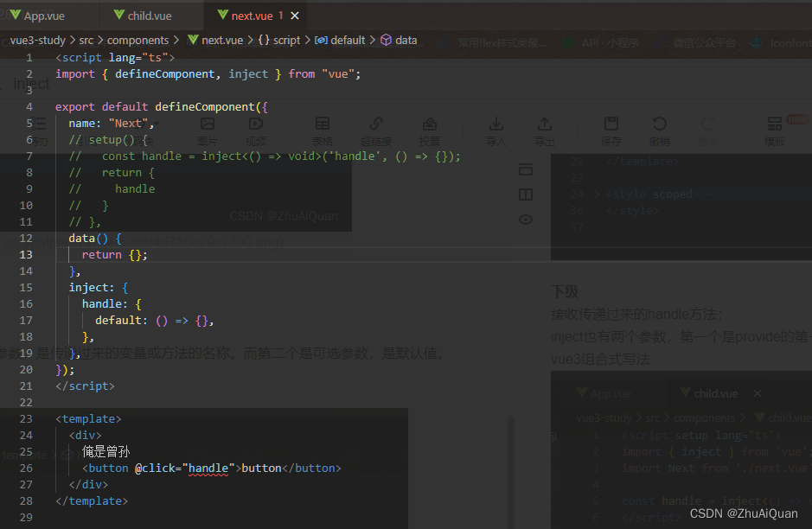Viewport: 812px width, 529px height.
Task: Click line number 13 in the gutter
Action: pos(26,255)
